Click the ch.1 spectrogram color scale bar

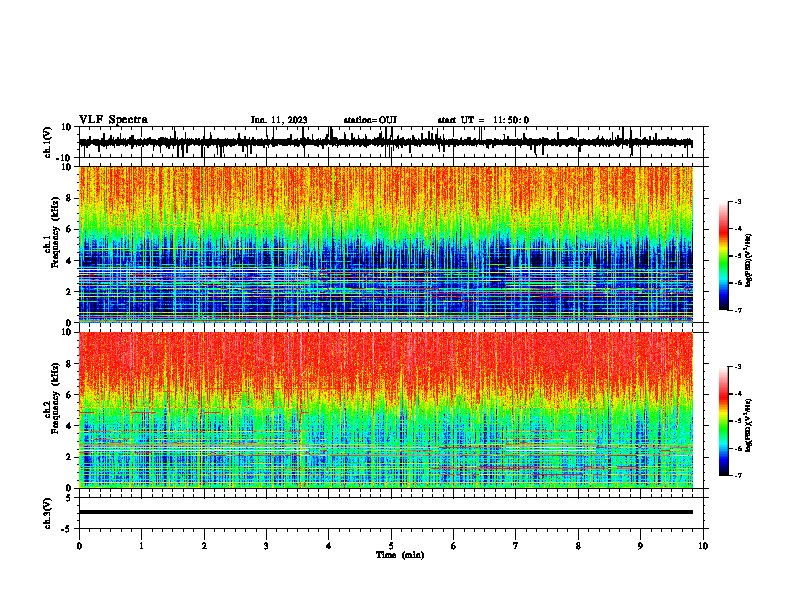click(x=724, y=256)
